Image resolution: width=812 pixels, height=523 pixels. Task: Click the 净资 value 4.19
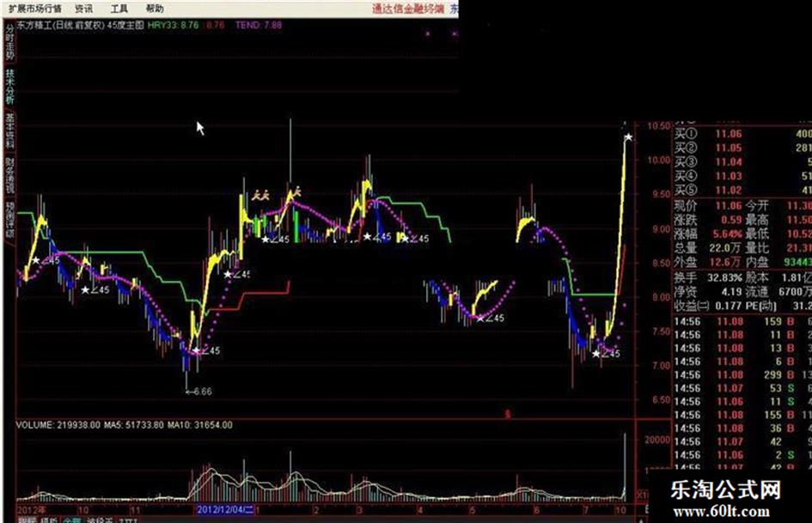(732, 292)
